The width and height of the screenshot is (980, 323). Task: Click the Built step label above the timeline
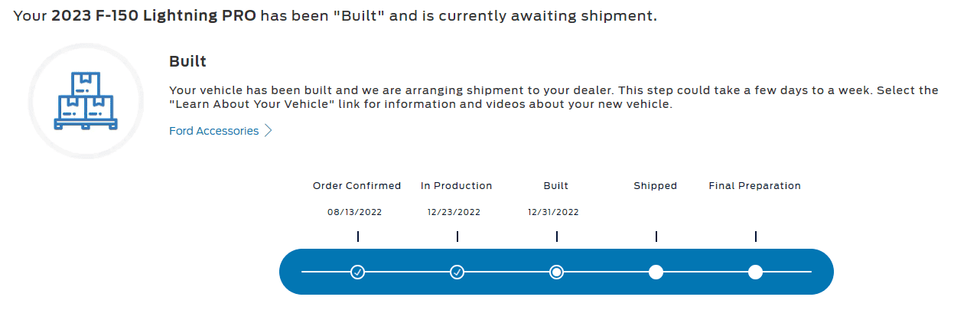[x=556, y=186]
